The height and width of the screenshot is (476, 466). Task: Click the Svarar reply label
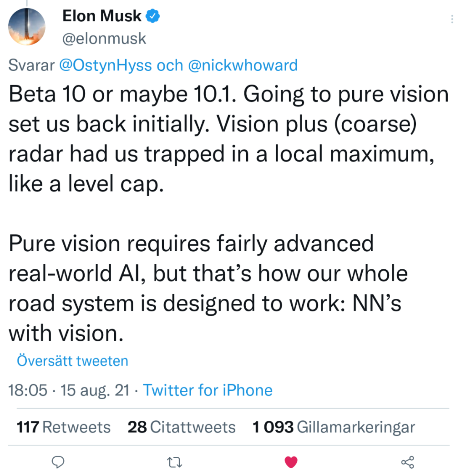(31, 65)
